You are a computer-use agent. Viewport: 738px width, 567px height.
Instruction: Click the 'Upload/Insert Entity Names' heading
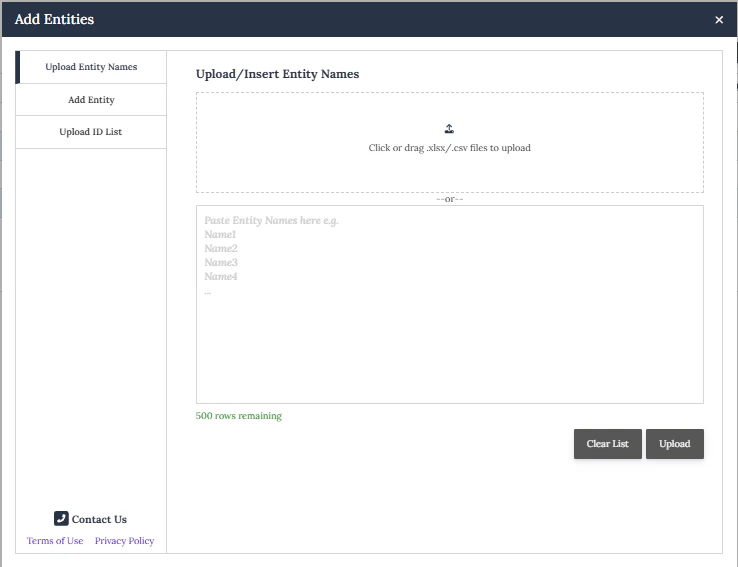click(x=277, y=74)
